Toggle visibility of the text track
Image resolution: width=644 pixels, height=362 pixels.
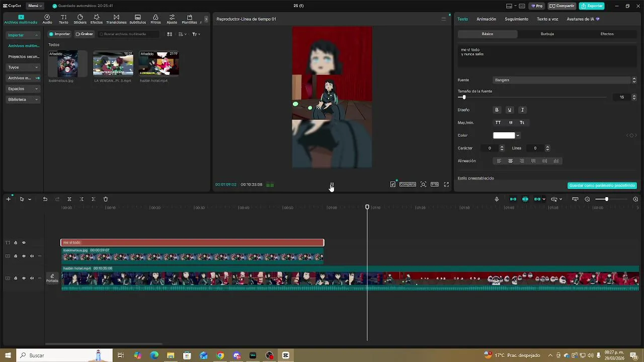(24, 243)
